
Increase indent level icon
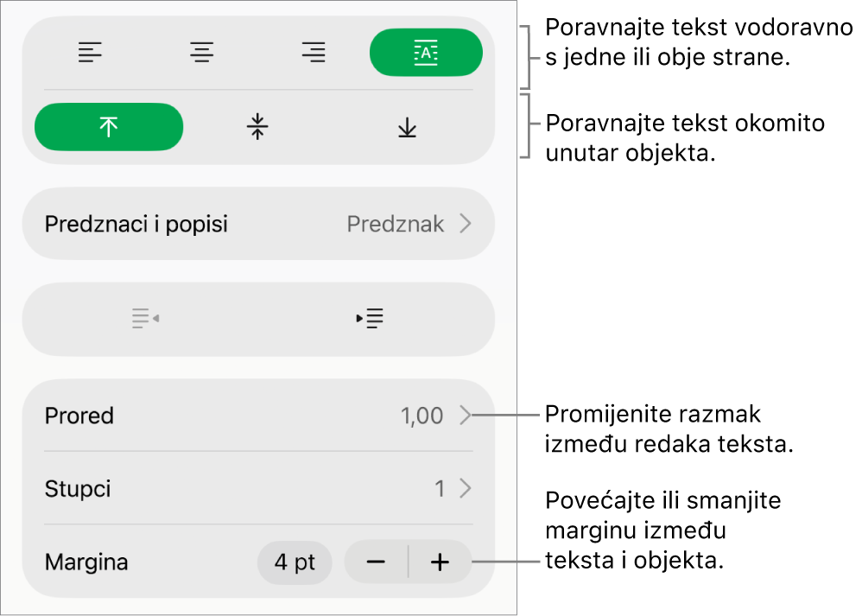[x=370, y=319]
